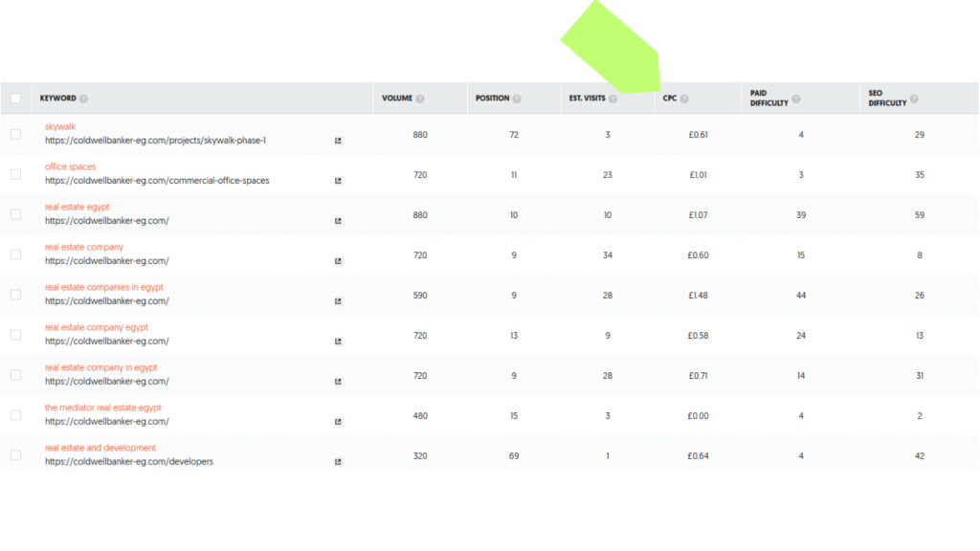The width and height of the screenshot is (980, 551).
Task: Click help icon next to Est. Visits header
Action: (x=613, y=99)
